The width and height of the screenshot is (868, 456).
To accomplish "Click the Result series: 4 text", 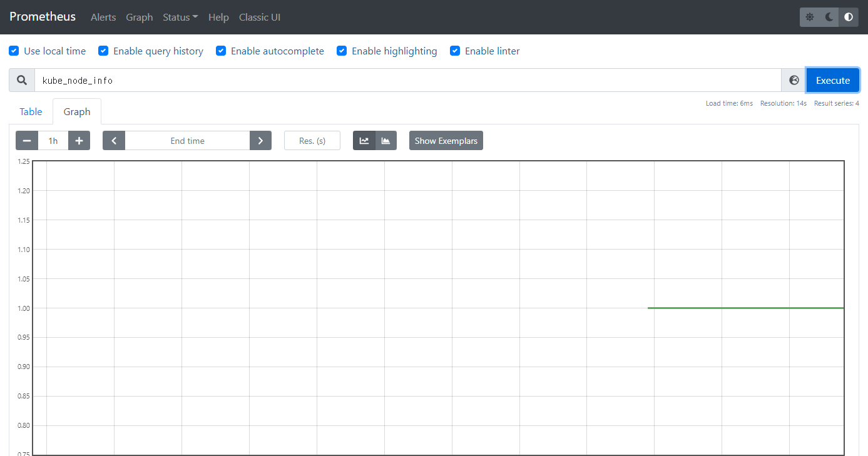I will tap(837, 103).
